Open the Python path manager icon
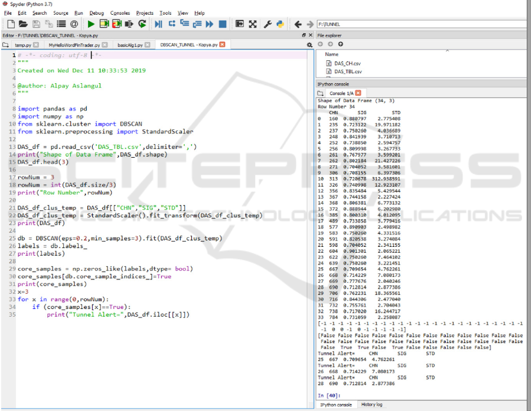Image resolution: width=532 pixels, height=411 pixels. point(280,24)
